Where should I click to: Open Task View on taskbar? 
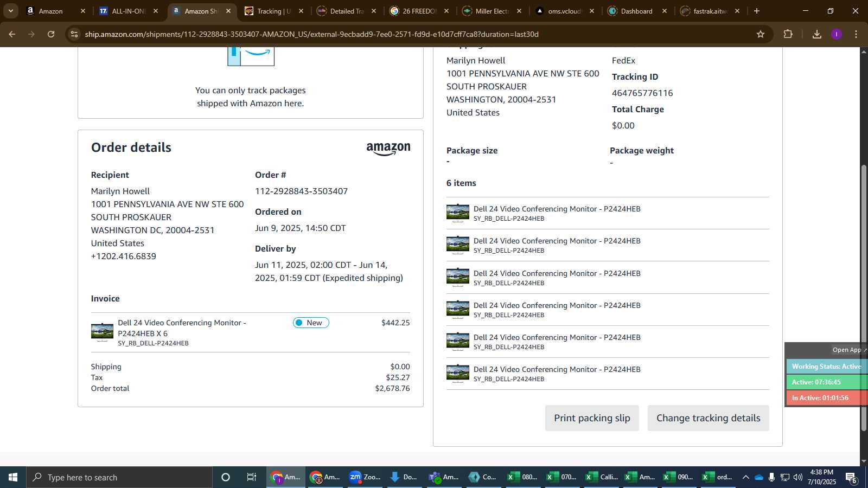[x=252, y=477]
